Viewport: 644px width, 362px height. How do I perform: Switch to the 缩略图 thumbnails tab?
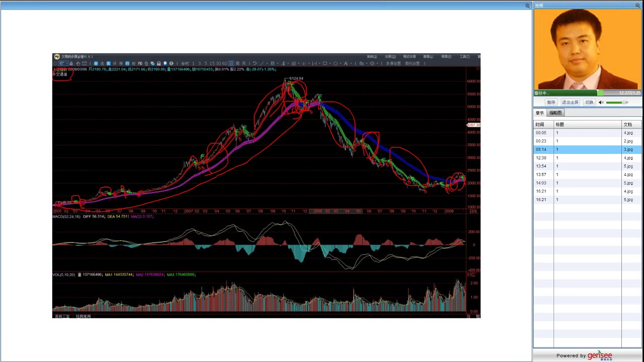pyautogui.click(x=555, y=113)
